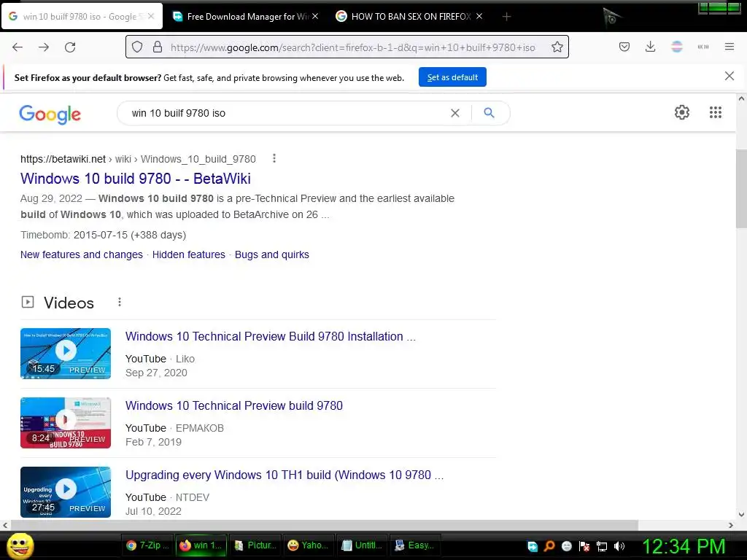Bookmark this page with the star icon
The height and width of the screenshot is (560, 747).
click(x=557, y=47)
